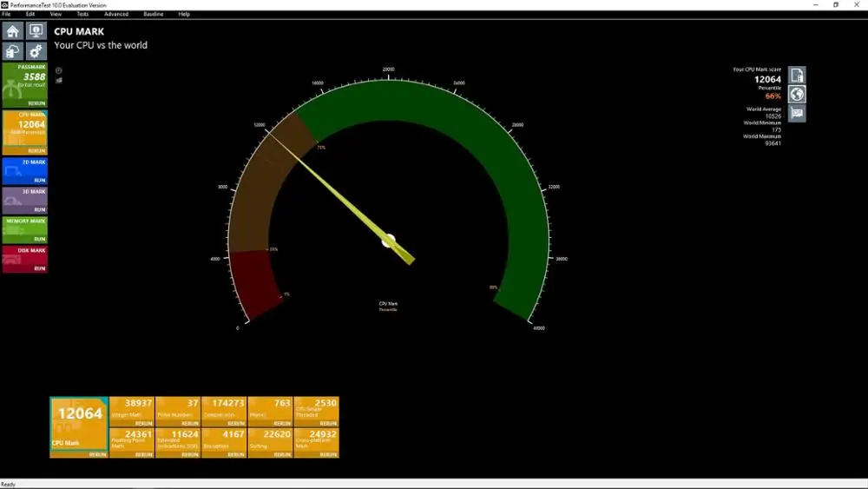
Task: Run the 2D Mark test
Action: pyautogui.click(x=39, y=180)
